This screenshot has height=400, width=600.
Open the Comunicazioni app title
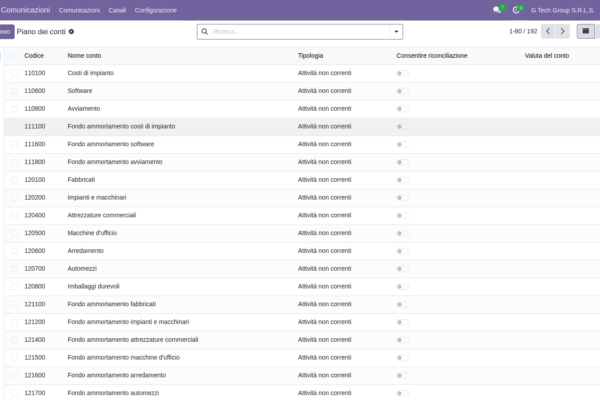(x=25, y=10)
